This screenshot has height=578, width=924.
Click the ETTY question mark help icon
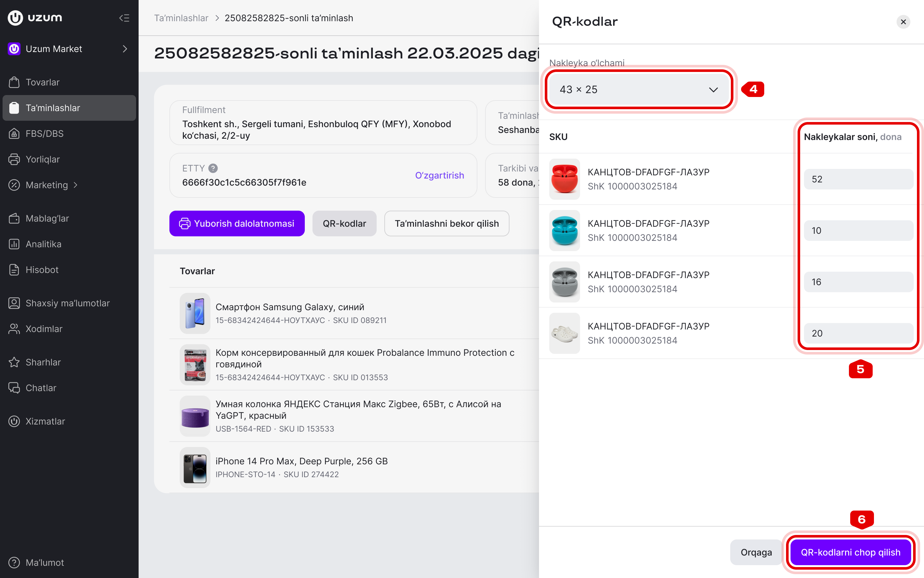(213, 168)
